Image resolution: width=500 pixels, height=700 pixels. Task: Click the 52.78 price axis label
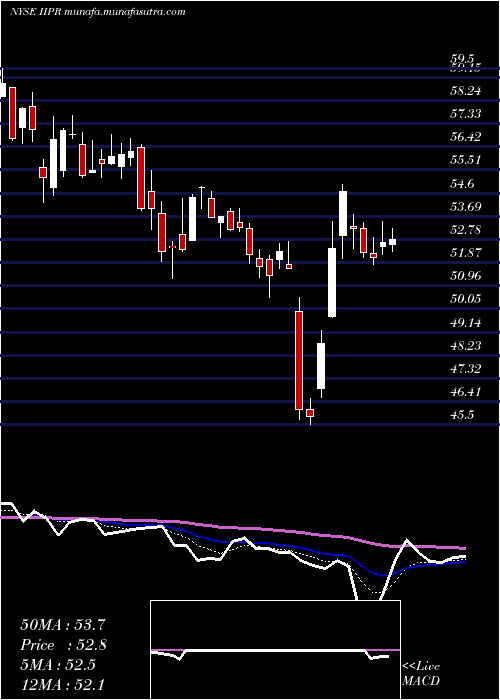[465, 229]
